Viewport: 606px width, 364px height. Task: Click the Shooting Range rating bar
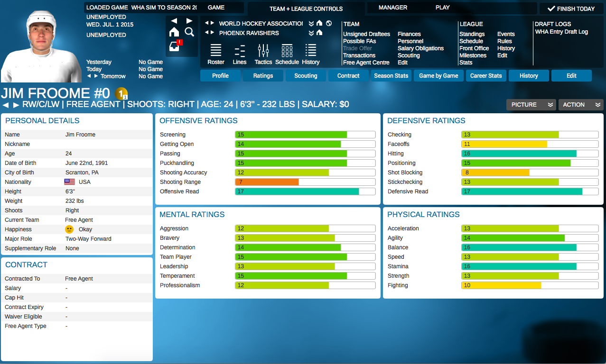point(305,182)
